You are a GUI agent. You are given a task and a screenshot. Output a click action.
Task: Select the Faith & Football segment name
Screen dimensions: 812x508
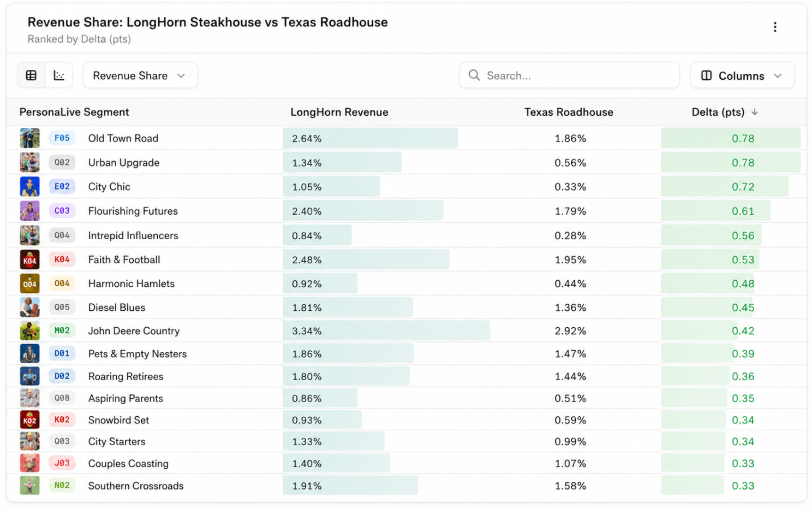coord(124,259)
